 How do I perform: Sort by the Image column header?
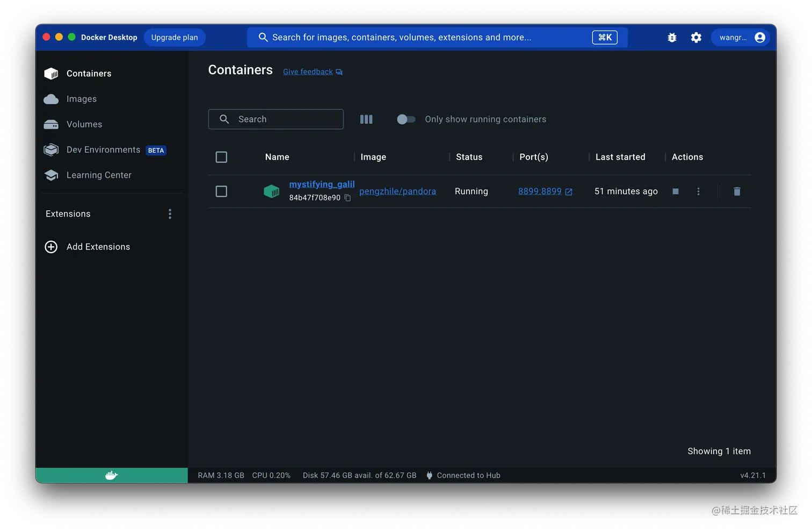pyautogui.click(x=373, y=157)
